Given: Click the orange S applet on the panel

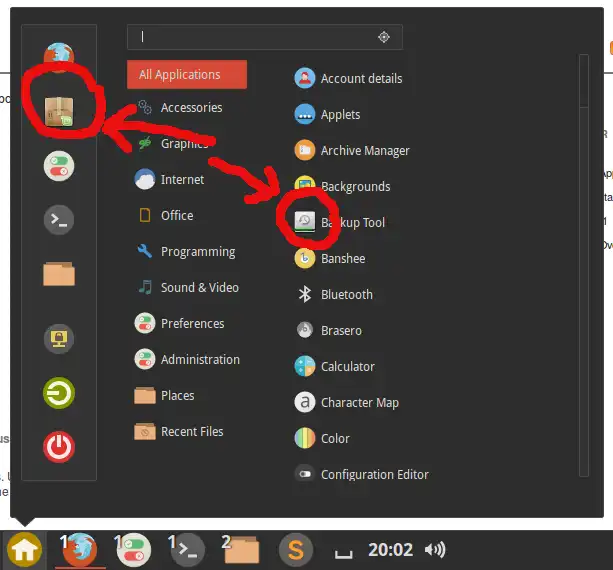Looking at the screenshot, I should point(296,550).
